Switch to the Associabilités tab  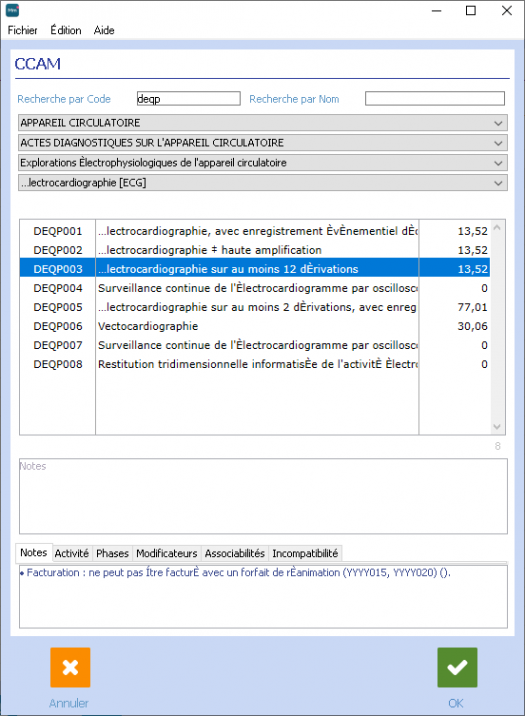[x=235, y=553]
